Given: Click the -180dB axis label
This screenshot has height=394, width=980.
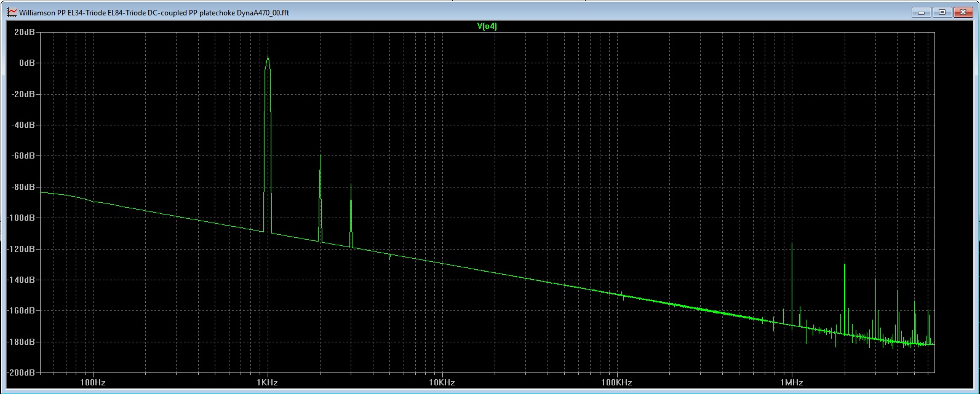Looking at the screenshot, I should click(x=21, y=342).
